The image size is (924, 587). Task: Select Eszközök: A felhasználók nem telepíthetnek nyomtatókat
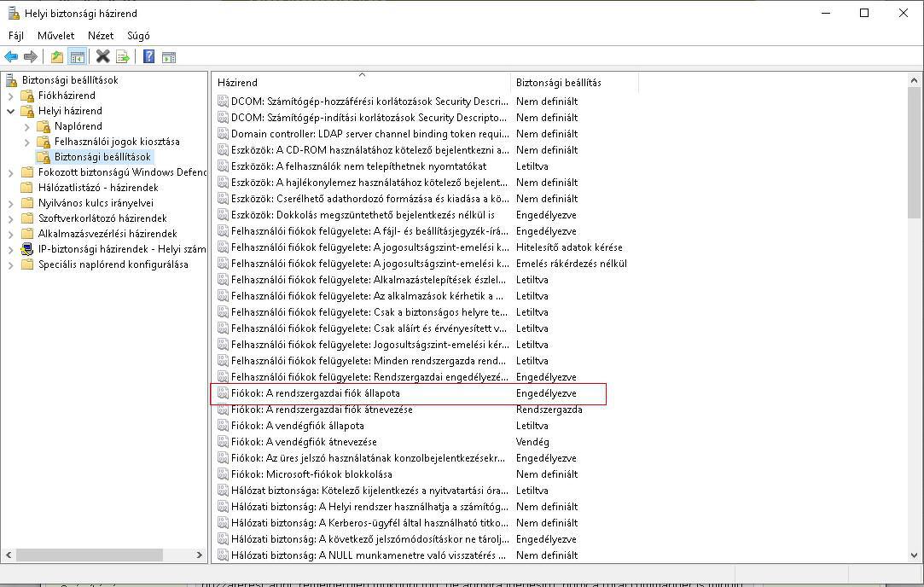(359, 166)
